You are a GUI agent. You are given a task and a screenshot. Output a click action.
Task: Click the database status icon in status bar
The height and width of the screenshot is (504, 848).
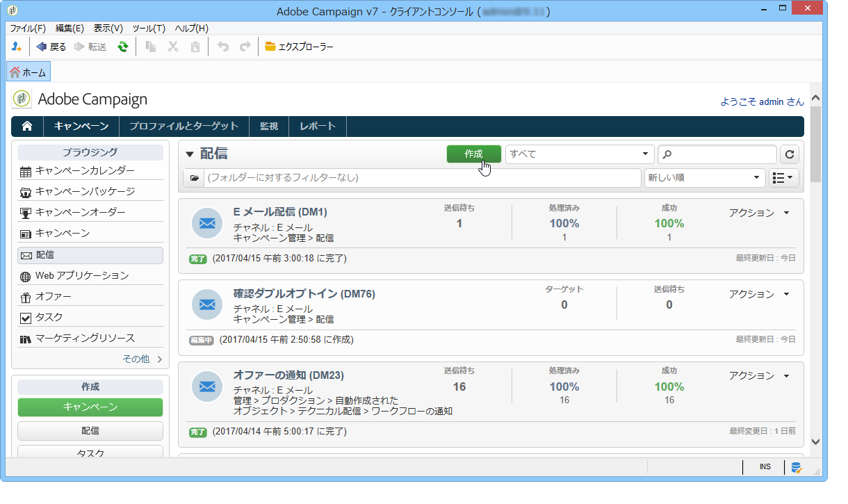coord(796,467)
